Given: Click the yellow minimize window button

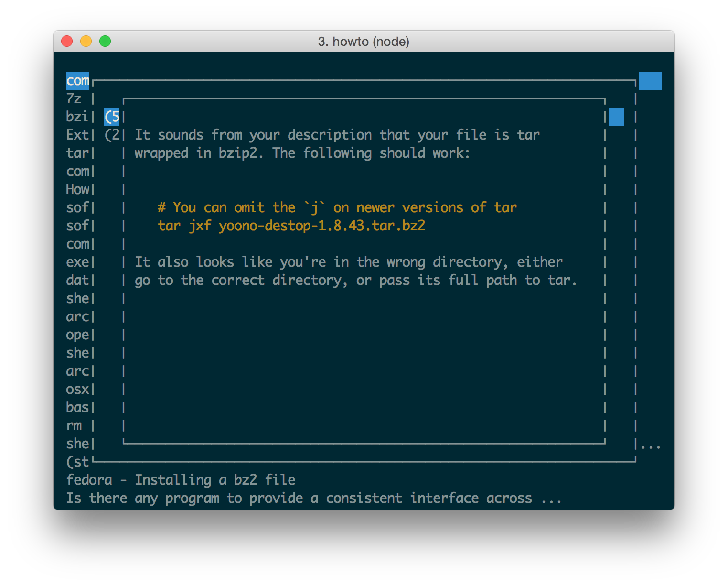Looking at the screenshot, I should 86,42.
